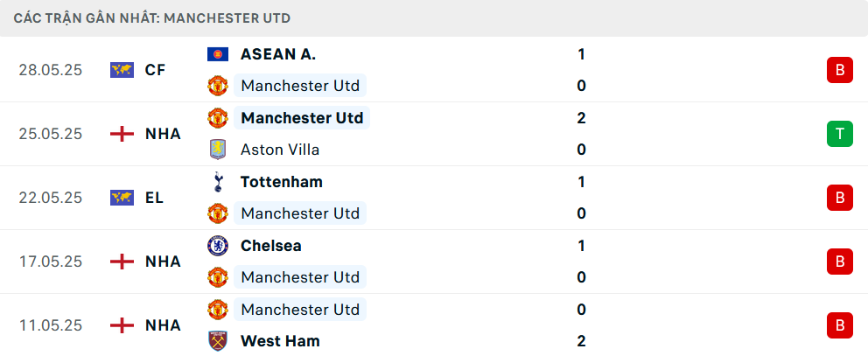Open the Tottenham team link

click(x=281, y=182)
